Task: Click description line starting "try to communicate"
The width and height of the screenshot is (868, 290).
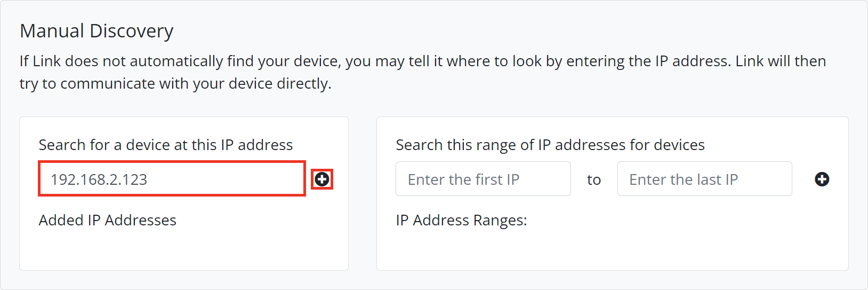Action: point(175,84)
